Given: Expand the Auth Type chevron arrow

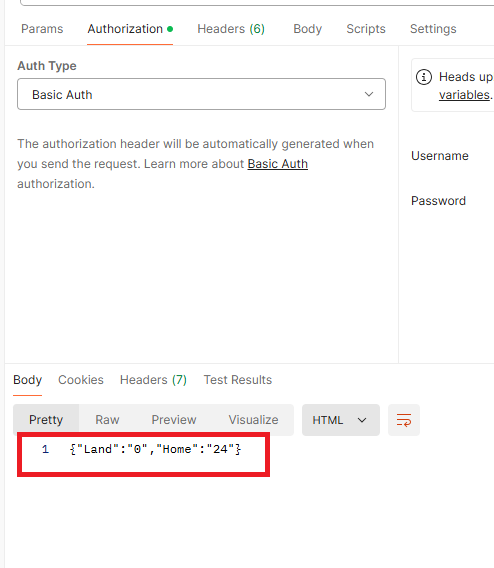Looking at the screenshot, I should tap(369, 94).
